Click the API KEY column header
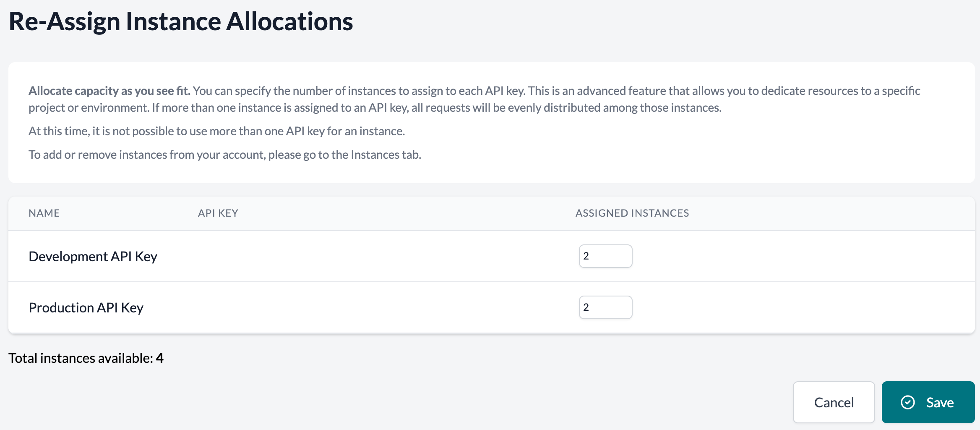980x430 pixels. coord(218,213)
